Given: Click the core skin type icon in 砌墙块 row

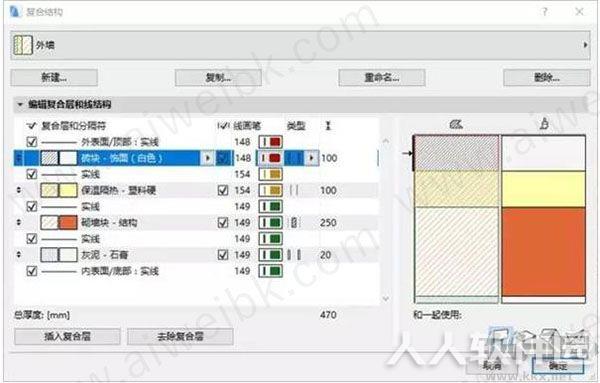Looking at the screenshot, I should click(293, 223).
